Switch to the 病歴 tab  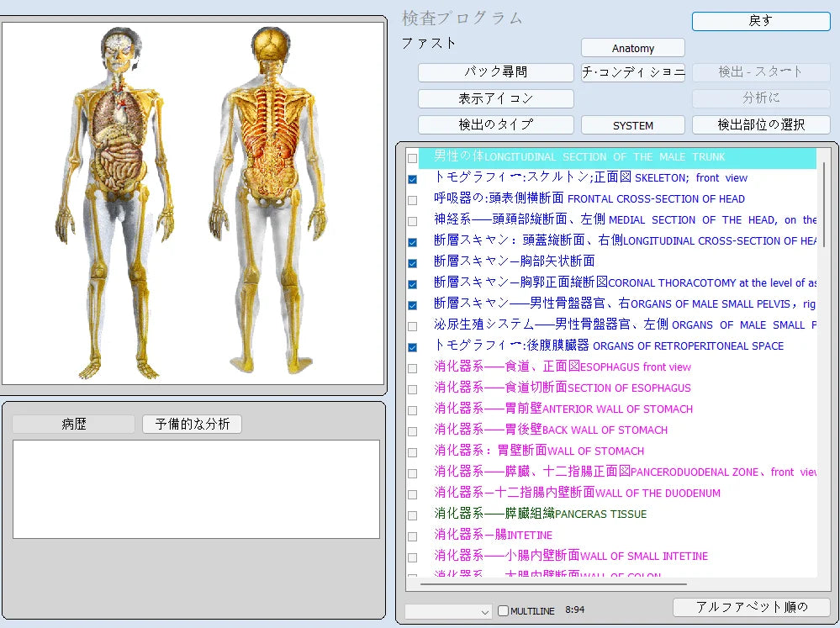pyautogui.click(x=73, y=425)
